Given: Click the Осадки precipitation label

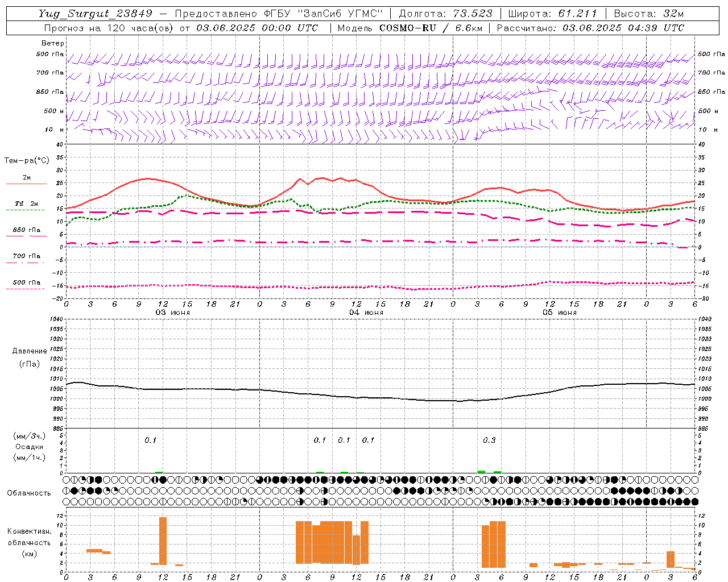Looking at the screenshot, I should [x=30, y=447].
